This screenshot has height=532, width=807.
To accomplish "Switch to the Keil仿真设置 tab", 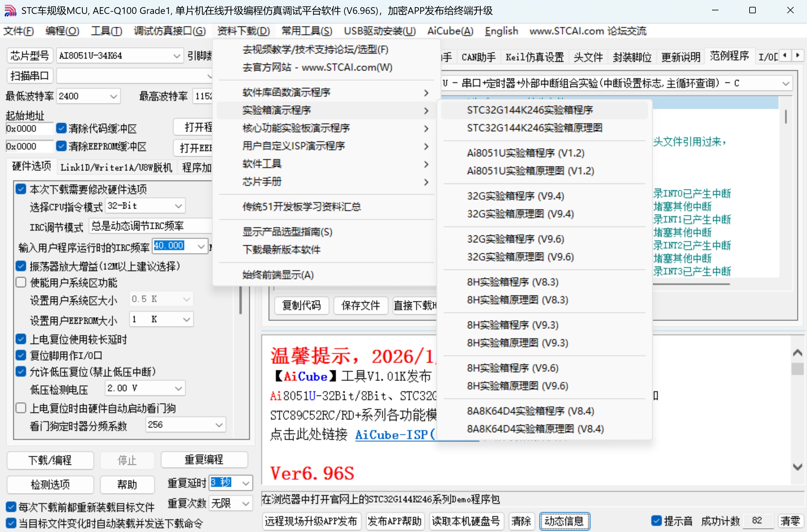I will coord(534,56).
